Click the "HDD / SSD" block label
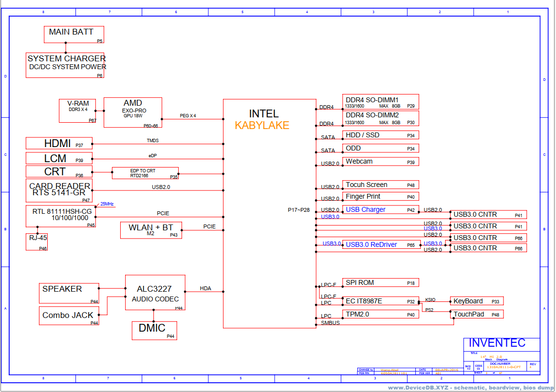The image size is (556, 392). (x=362, y=135)
